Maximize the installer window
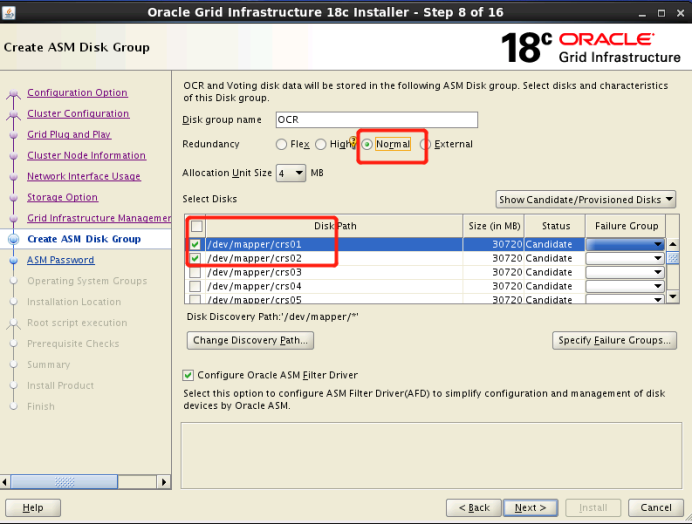Viewport: 692px width, 525px height. [661, 14]
